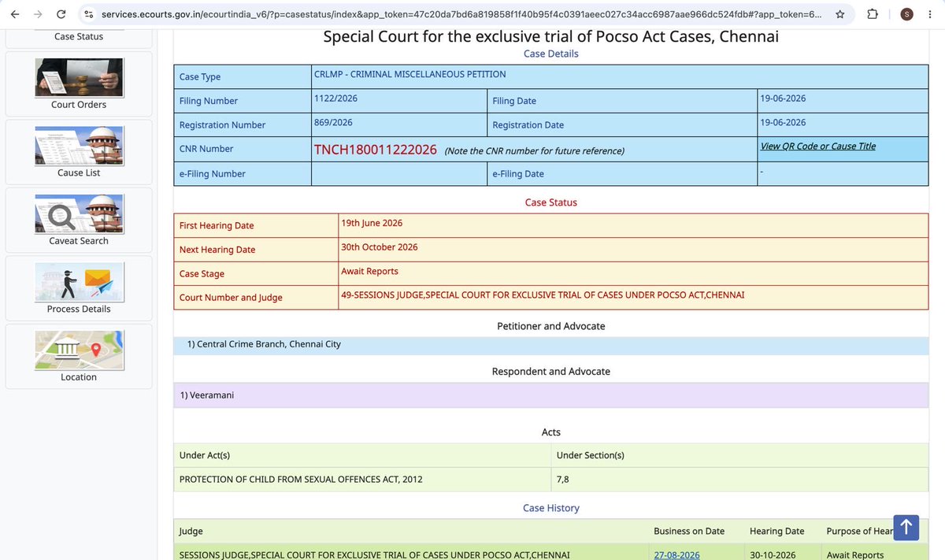Select the Await Reports case stage value
945x560 pixels.
click(x=369, y=271)
